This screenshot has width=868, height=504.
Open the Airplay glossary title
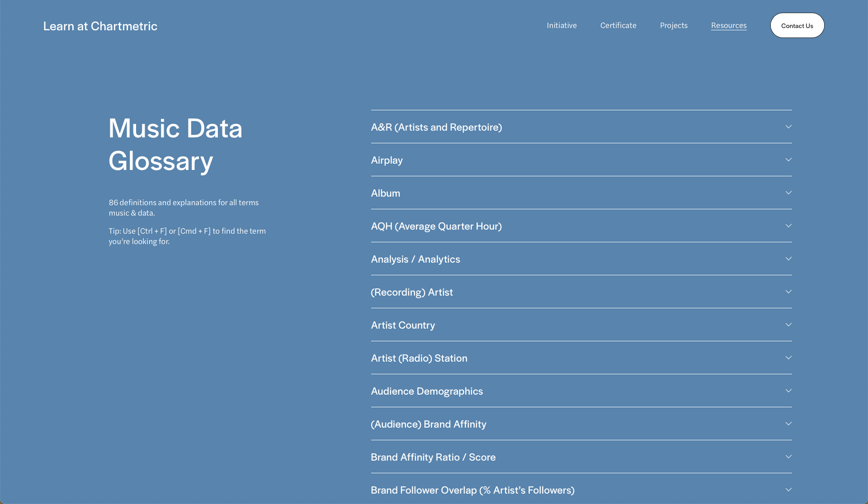tap(387, 160)
